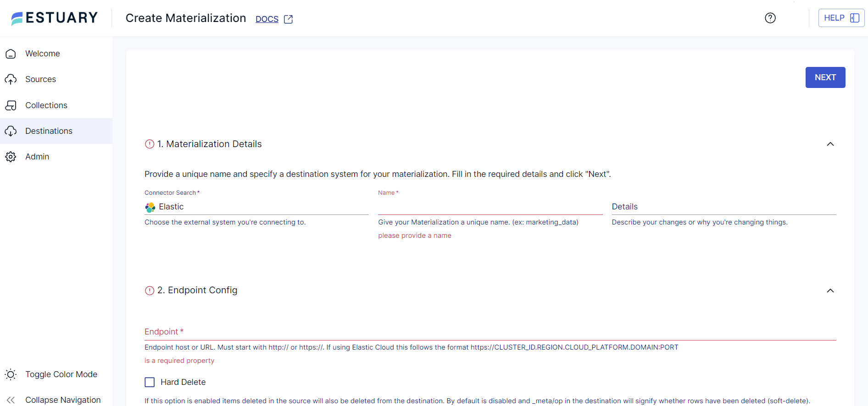Image resolution: width=868 pixels, height=406 pixels.
Task: Go to Welcome page
Action: click(43, 54)
